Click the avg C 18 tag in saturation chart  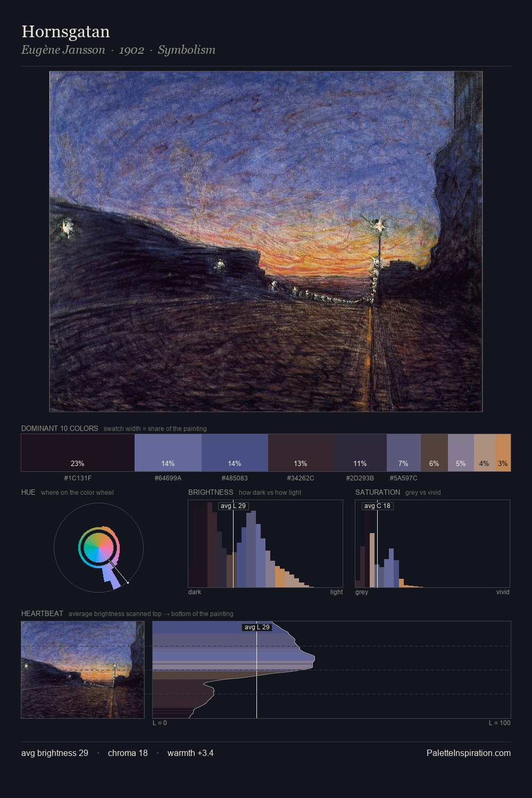click(x=377, y=506)
